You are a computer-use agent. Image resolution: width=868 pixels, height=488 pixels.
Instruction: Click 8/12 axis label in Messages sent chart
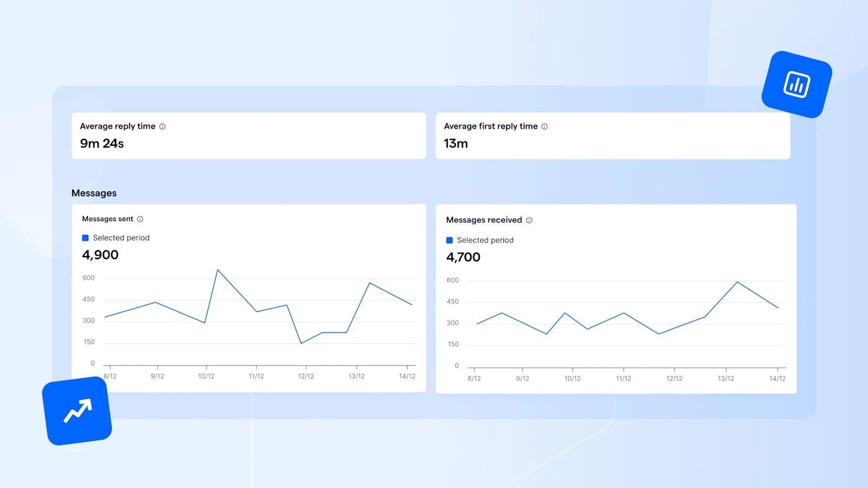[x=110, y=376]
